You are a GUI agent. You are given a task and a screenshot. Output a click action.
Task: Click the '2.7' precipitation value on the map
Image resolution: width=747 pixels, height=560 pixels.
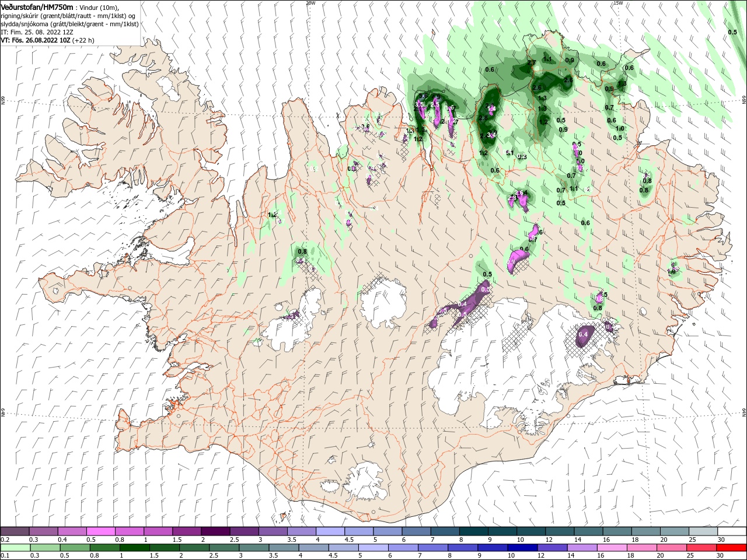(532, 62)
